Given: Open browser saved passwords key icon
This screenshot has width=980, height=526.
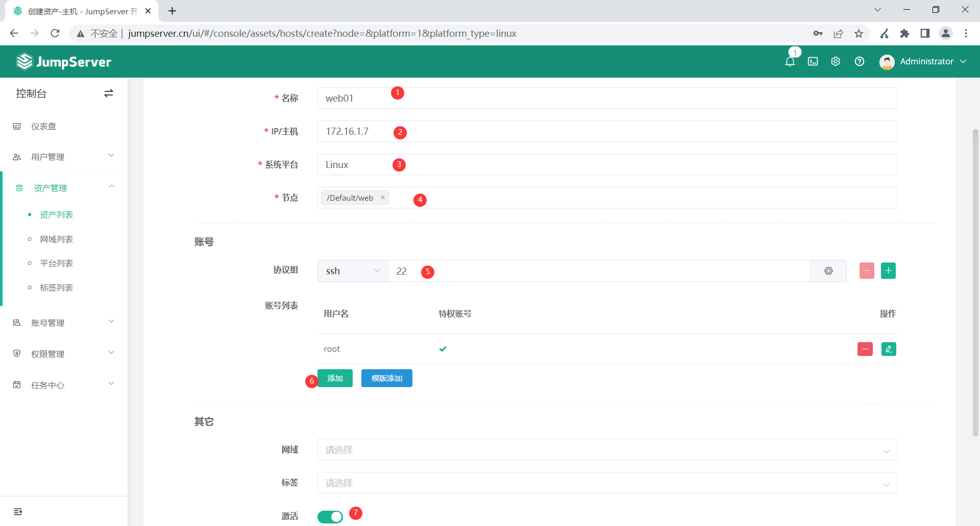Looking at the screenshot, I should pyautogui.click(x=818, y=33).
